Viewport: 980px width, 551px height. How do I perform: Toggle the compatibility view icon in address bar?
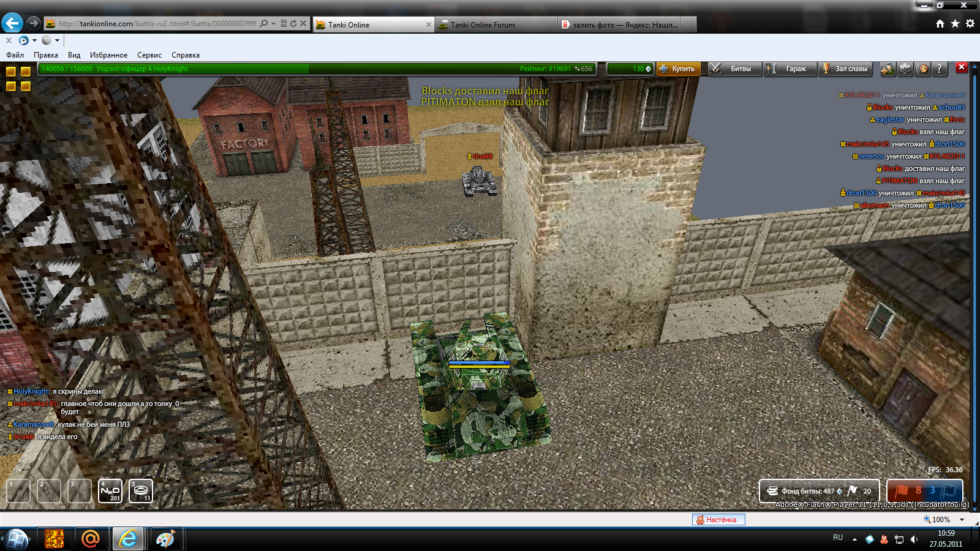[x=284, y=24]
